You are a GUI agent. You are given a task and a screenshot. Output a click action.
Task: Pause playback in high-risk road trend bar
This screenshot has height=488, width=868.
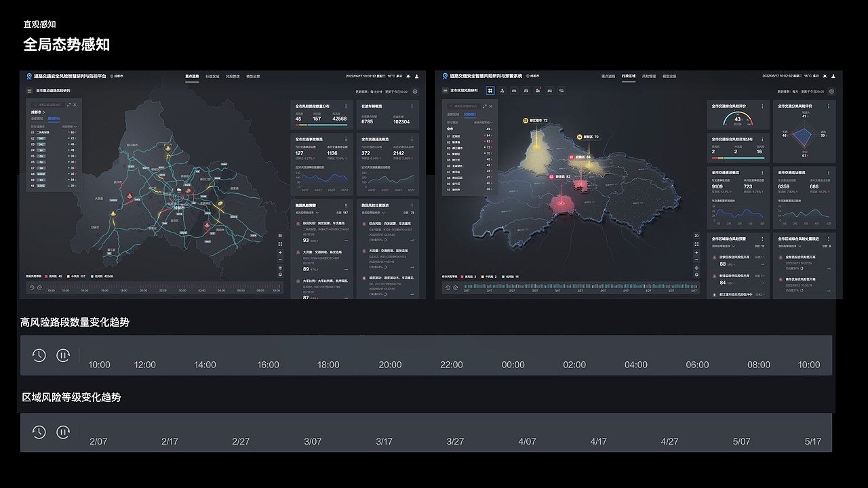pos(63,355)
